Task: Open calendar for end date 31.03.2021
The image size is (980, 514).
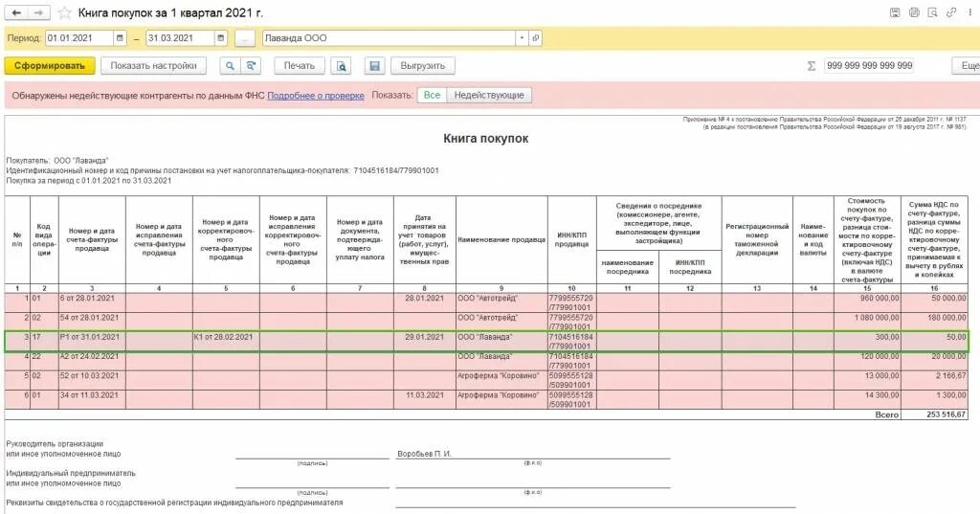Action: 221,38
